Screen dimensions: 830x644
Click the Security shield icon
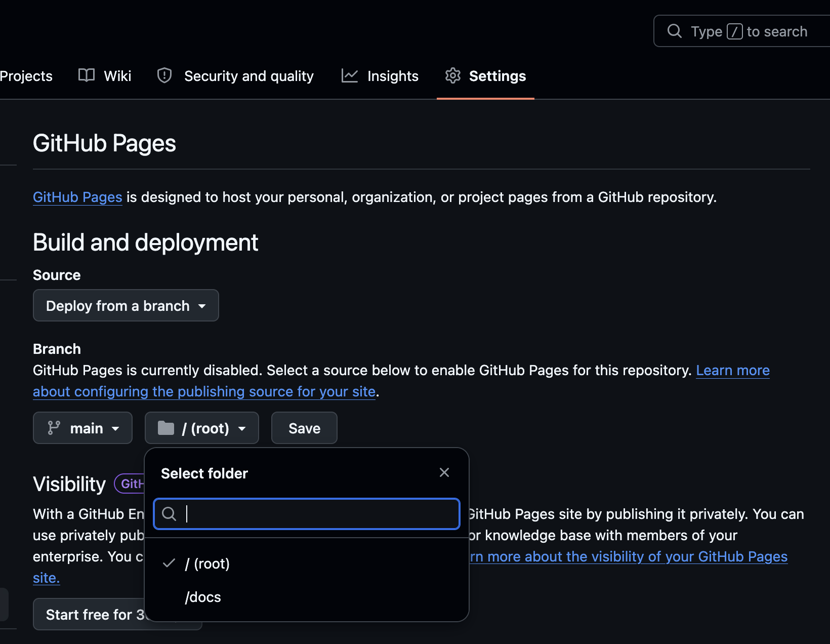coord(164,75)
